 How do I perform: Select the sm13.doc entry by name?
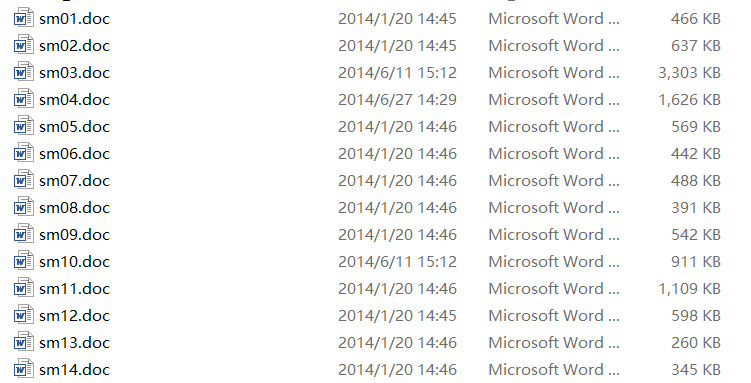pos(75,343)
